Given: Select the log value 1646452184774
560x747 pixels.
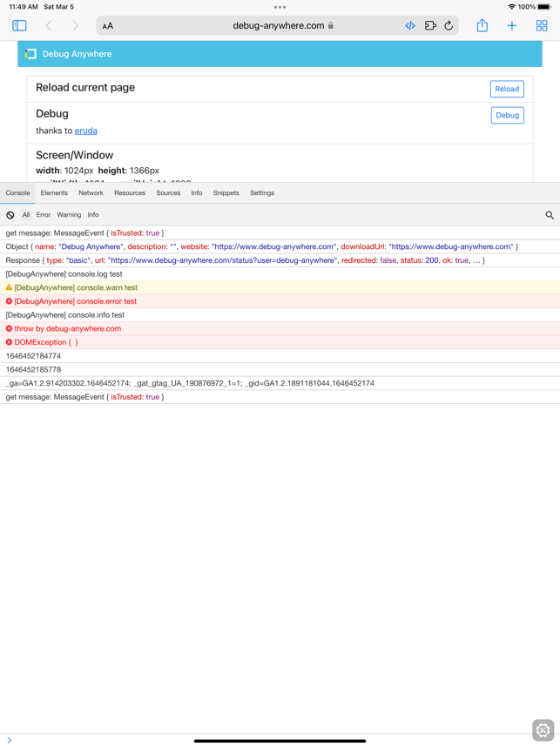Looking at the screenshot, I should (x=280, y=356).
